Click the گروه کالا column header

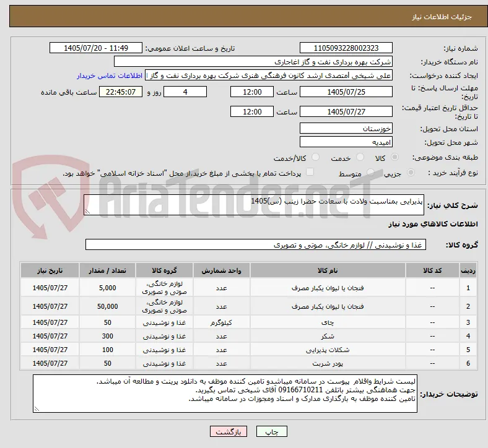click(164, 270)
